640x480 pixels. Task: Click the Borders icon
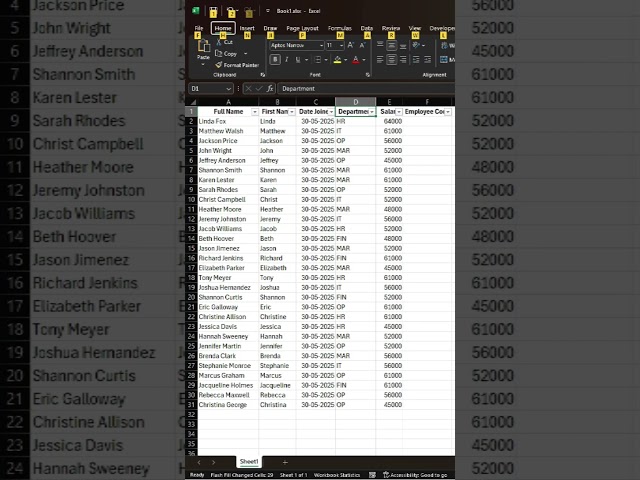click(318, 60)
